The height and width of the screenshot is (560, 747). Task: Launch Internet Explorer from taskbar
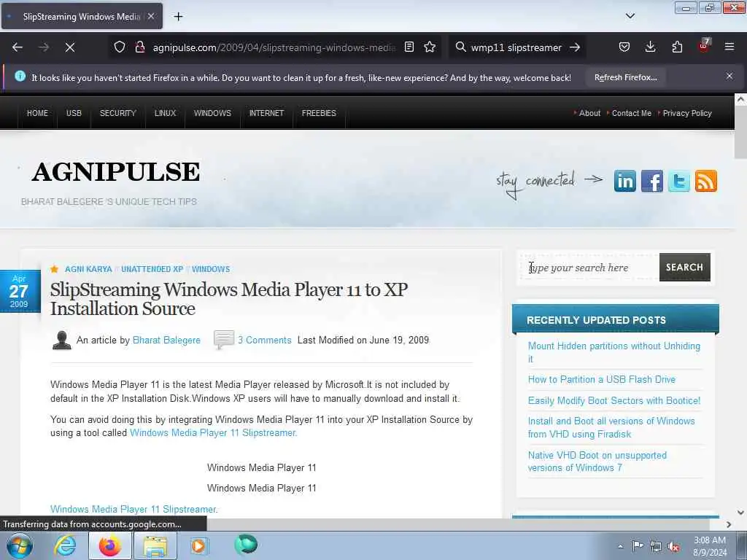coord(65,545)
